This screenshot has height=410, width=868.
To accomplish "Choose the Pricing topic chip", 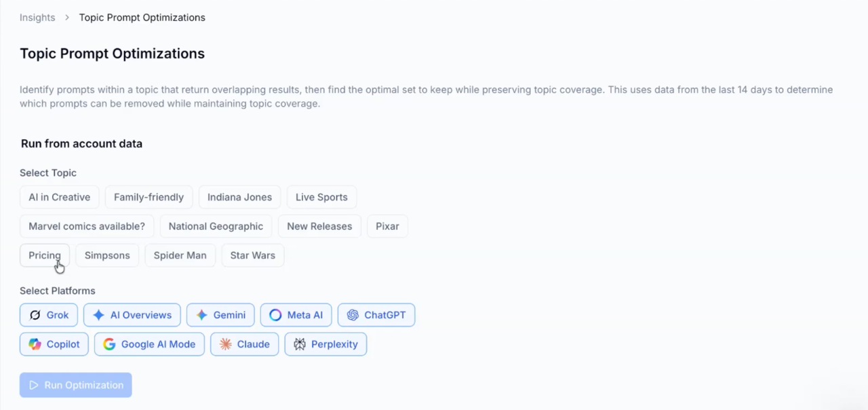I will pyautogui.click(x=45, y=255).
